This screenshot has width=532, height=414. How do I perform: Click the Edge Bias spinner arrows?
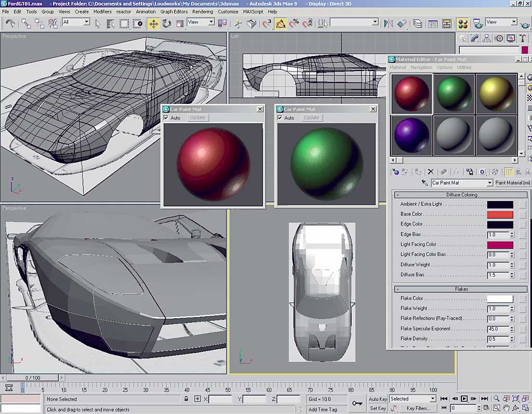point(512,234)
